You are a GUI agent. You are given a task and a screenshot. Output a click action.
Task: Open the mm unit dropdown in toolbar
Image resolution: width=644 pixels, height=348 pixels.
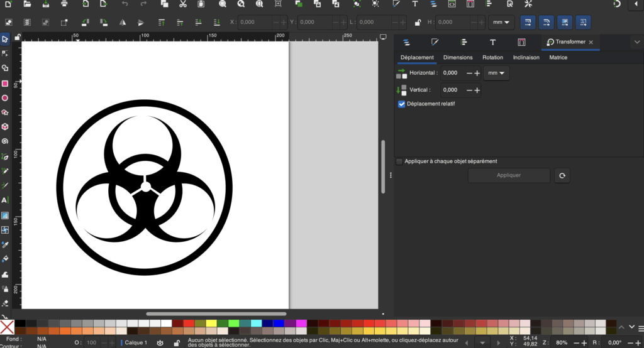pos(501,23)
